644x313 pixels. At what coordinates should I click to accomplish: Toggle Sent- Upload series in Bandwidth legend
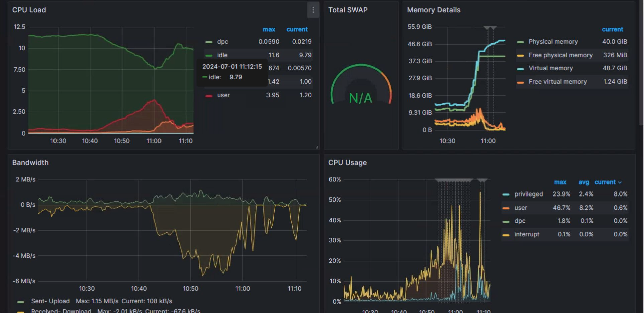(x=50, y=301)
